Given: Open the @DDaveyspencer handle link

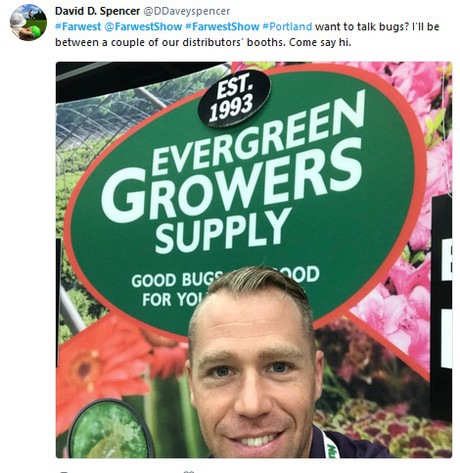Looking at the screenshot, I should [x=187, y=11].
